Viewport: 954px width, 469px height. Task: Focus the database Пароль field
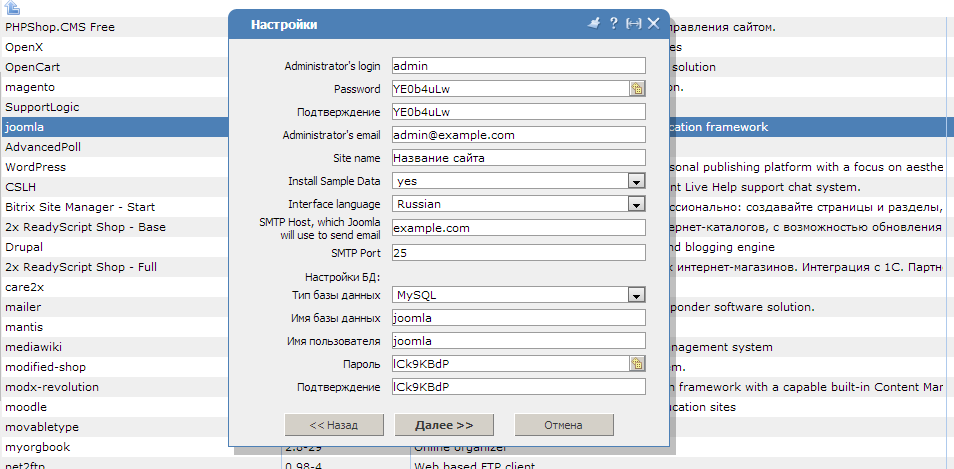510,364
